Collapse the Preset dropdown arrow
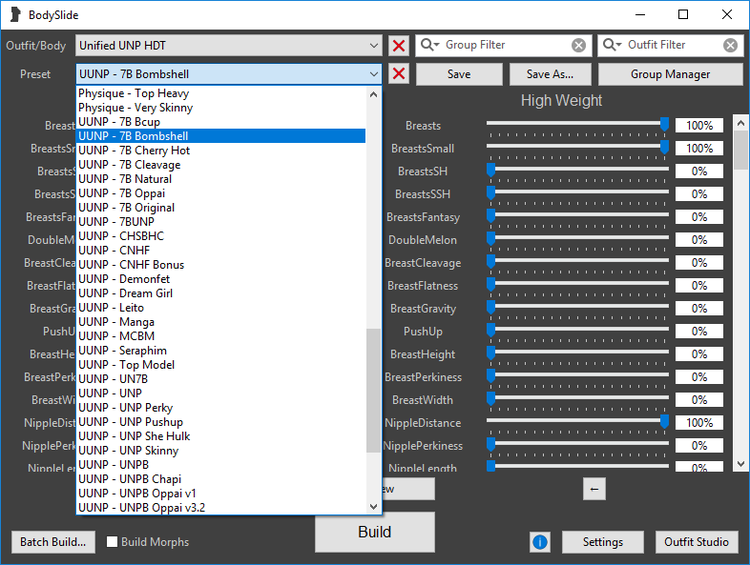The width and height of the screenshot is (750, 565). [x=374, y=74]
